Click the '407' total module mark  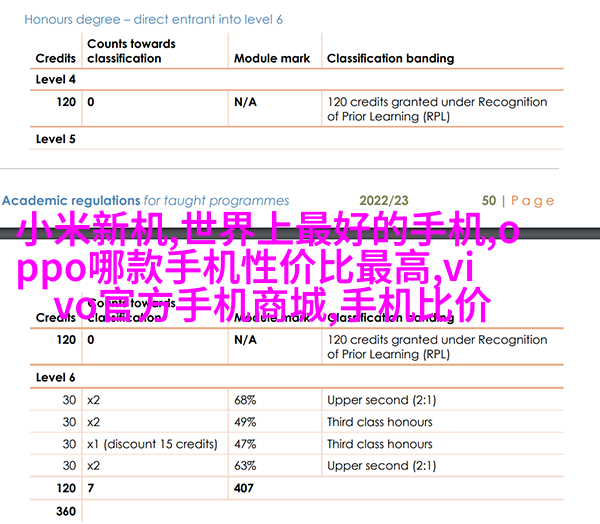[244, 488]
